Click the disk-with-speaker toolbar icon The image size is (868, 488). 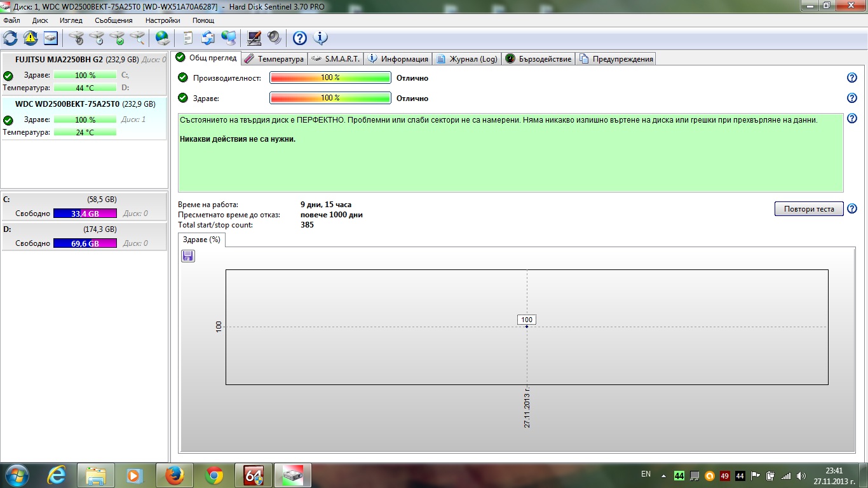point(76,38)
